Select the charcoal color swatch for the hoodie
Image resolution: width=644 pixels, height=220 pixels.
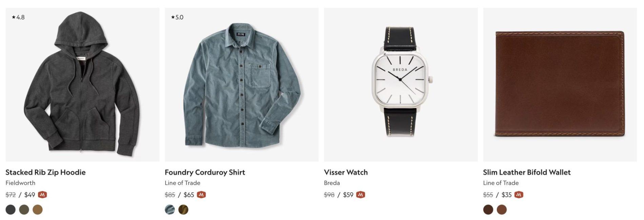tap(11, 209)
